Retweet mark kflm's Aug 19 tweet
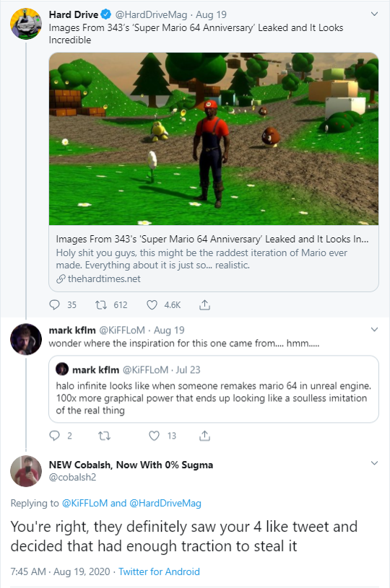The image size is (390, 588). (x=104, y=435)
